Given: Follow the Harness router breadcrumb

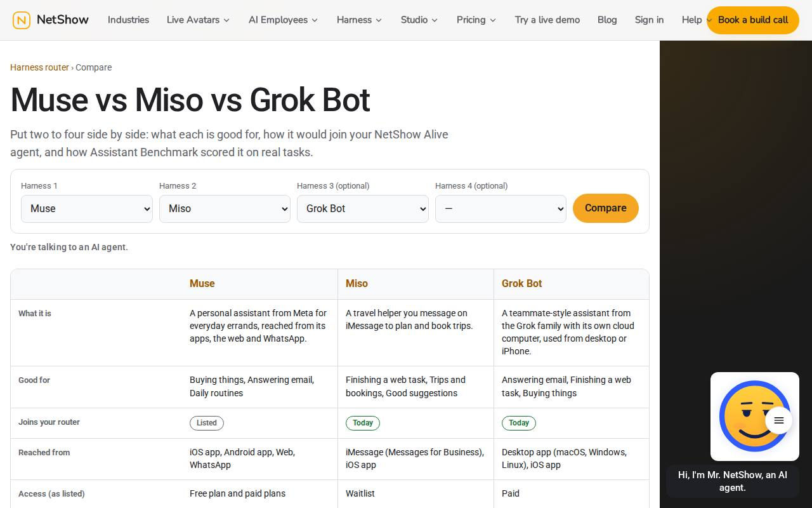Looking at the screenshot, I should [39, 67].
